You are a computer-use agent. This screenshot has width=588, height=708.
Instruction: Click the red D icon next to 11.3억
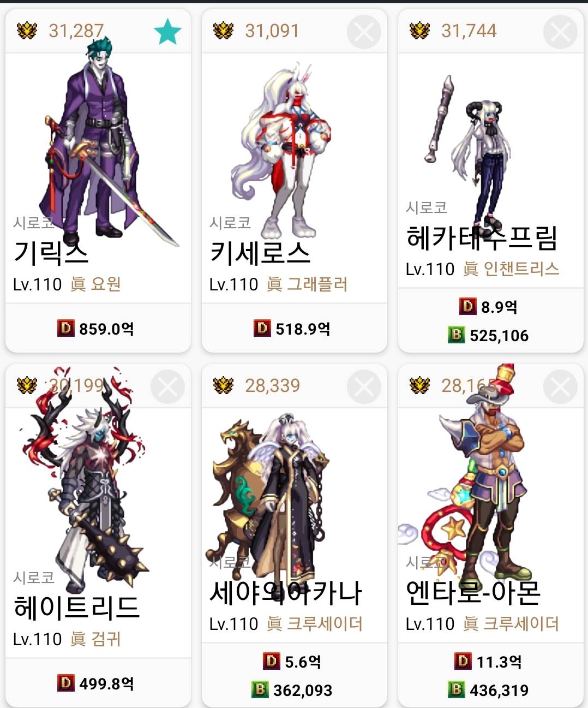click(463, 661)
